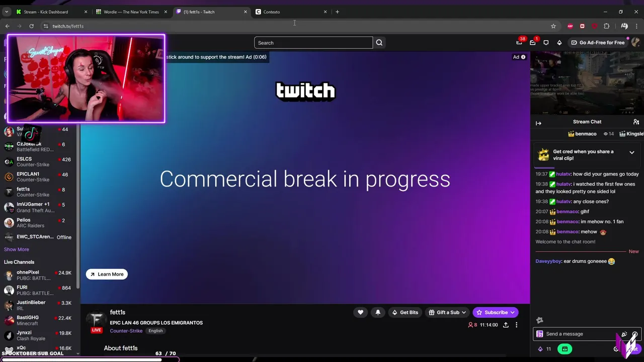
Task: Click the search magnifier button
Action: (x=379, y=43)
